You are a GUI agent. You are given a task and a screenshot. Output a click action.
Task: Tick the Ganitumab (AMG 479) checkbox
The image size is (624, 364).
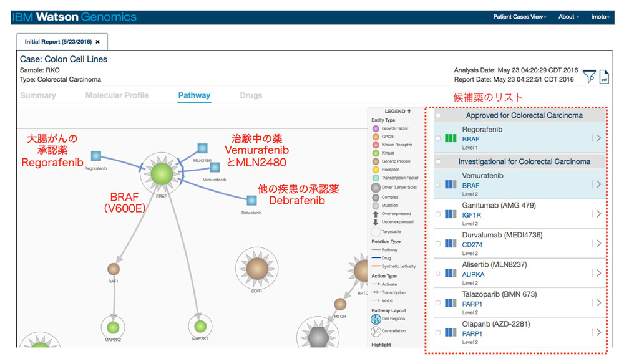438,214
